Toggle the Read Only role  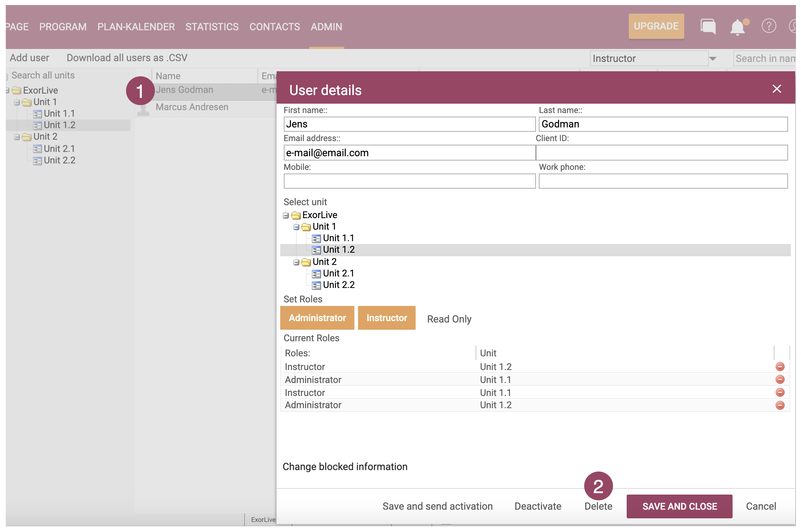449,319
